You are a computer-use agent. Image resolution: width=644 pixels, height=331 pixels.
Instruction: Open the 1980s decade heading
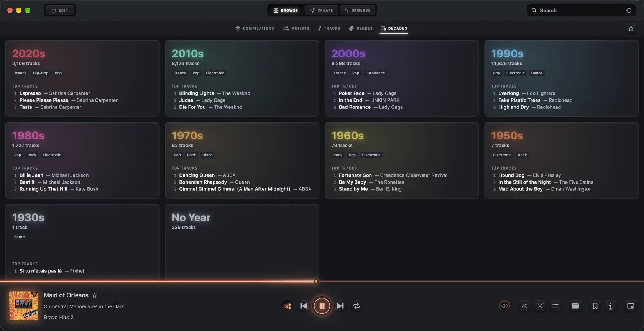(x=28, y=136)
